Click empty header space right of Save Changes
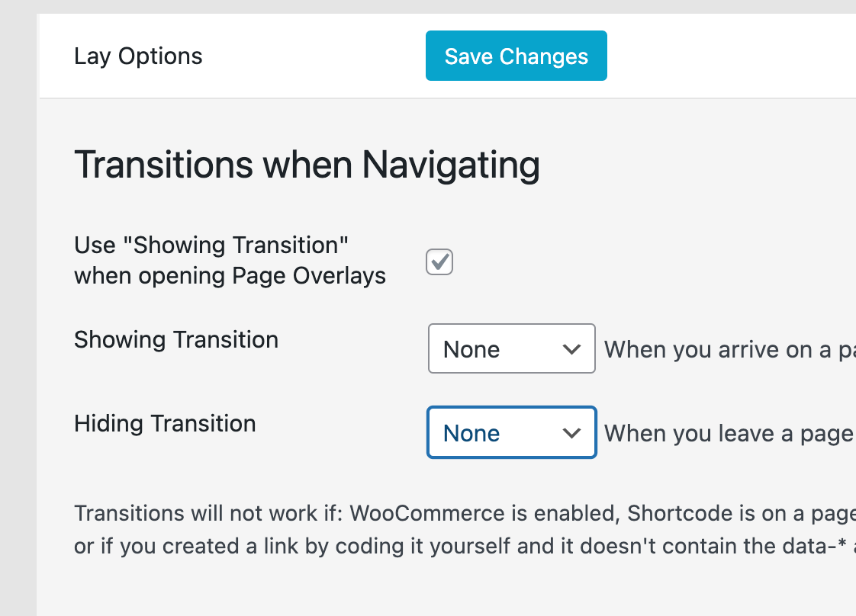856x616 pixels. (725, 56)
